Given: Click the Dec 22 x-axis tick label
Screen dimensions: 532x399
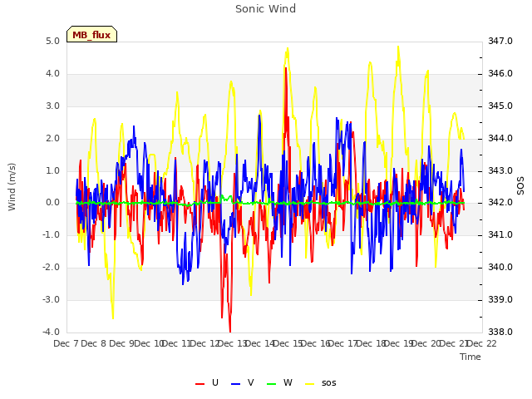Looking at the screenshot, I should [x=482, y=343].
